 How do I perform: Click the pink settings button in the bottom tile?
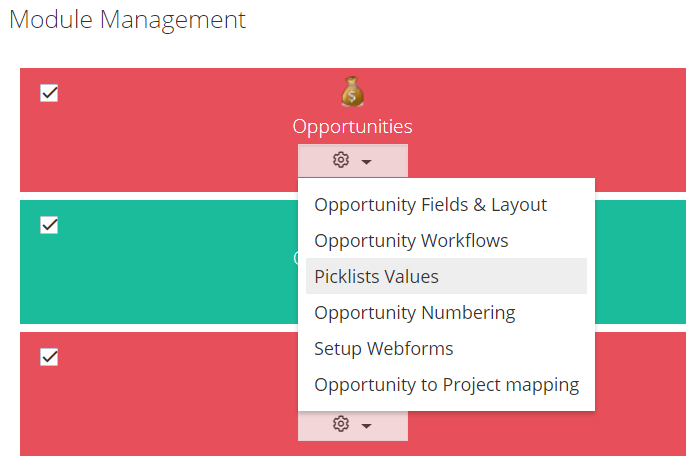pos(353,426)
